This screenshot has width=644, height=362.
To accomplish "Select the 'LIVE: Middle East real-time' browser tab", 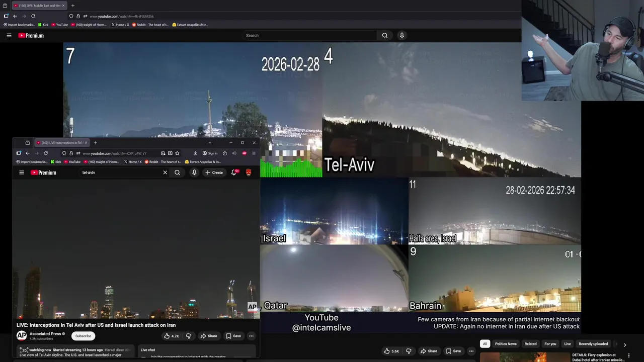I will pos(38,6).
